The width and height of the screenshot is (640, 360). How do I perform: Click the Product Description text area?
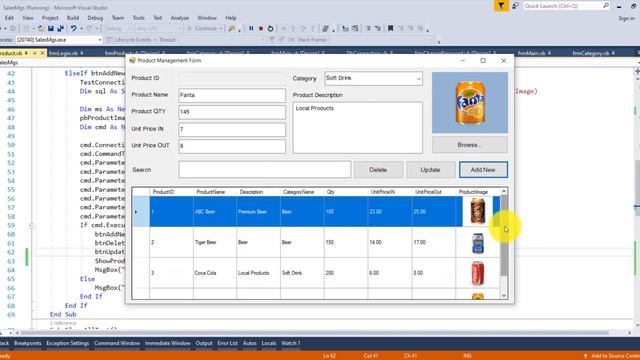(358, 127)
